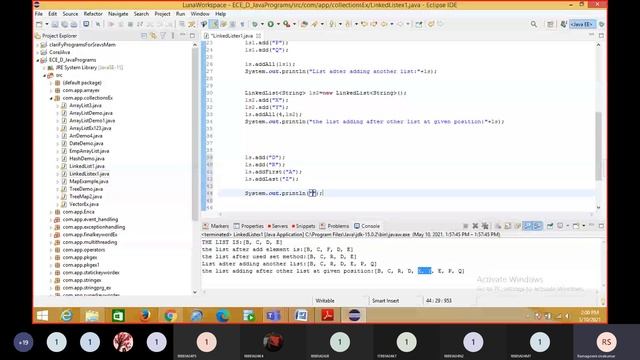Image resolution: width=640 pixels, height=360 pixels.
Task: Open File Explorer from the taskbar
Action: [92, 315]
